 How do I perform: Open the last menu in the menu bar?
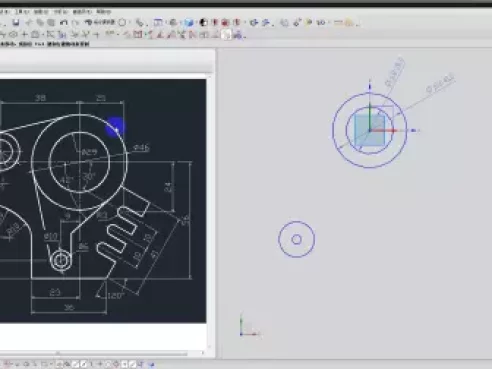[x=104, y=12]
